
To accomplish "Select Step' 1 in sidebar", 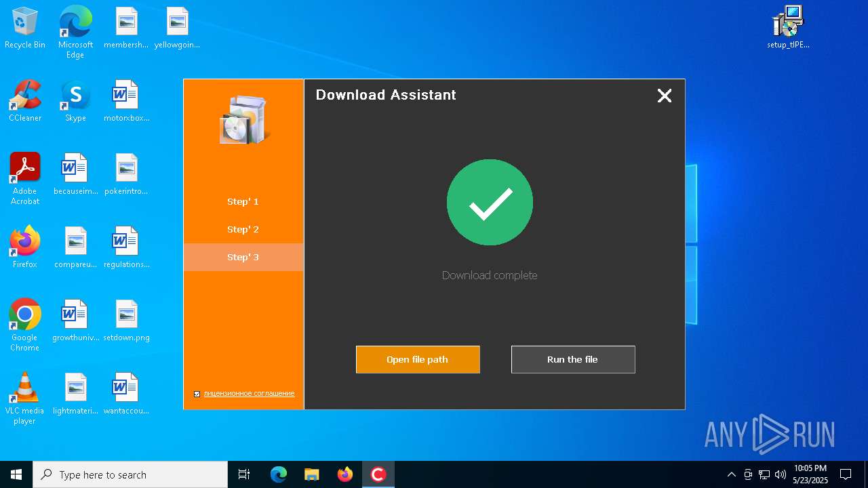I will 243,201.
